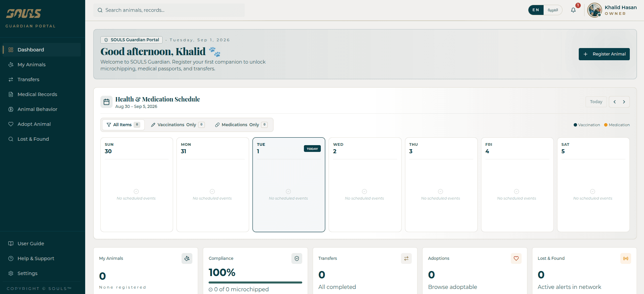This screenshot has width=644, height=294.
Task: Open Transfers in sidebar
Action: 42,80
